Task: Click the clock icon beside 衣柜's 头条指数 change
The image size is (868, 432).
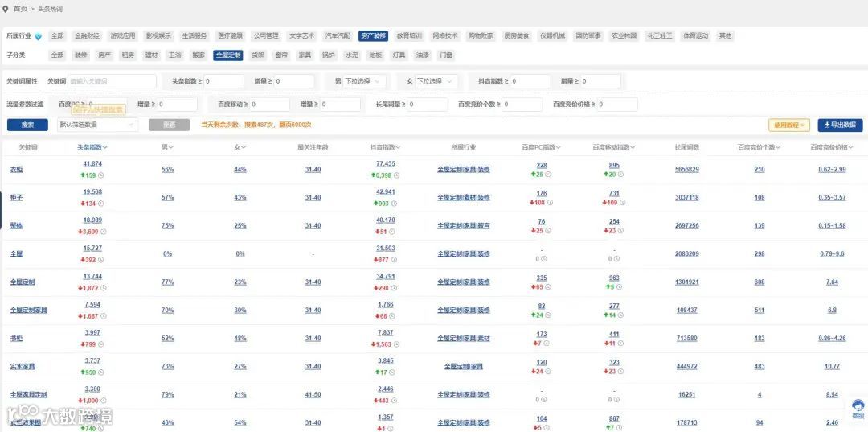Action: 101,175
